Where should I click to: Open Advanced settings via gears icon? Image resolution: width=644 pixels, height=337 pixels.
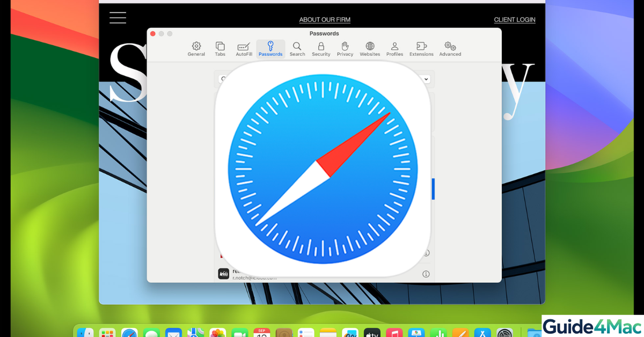(450, 48)
